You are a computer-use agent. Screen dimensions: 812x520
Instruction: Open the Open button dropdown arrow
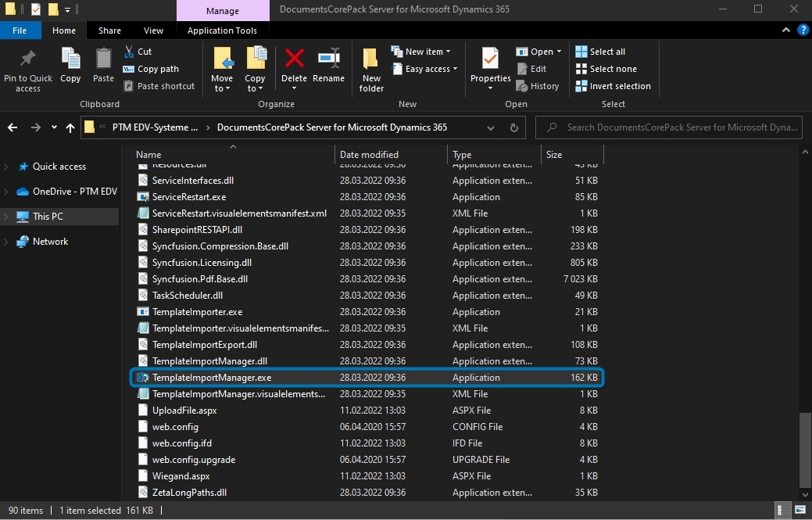coord(559,52)
